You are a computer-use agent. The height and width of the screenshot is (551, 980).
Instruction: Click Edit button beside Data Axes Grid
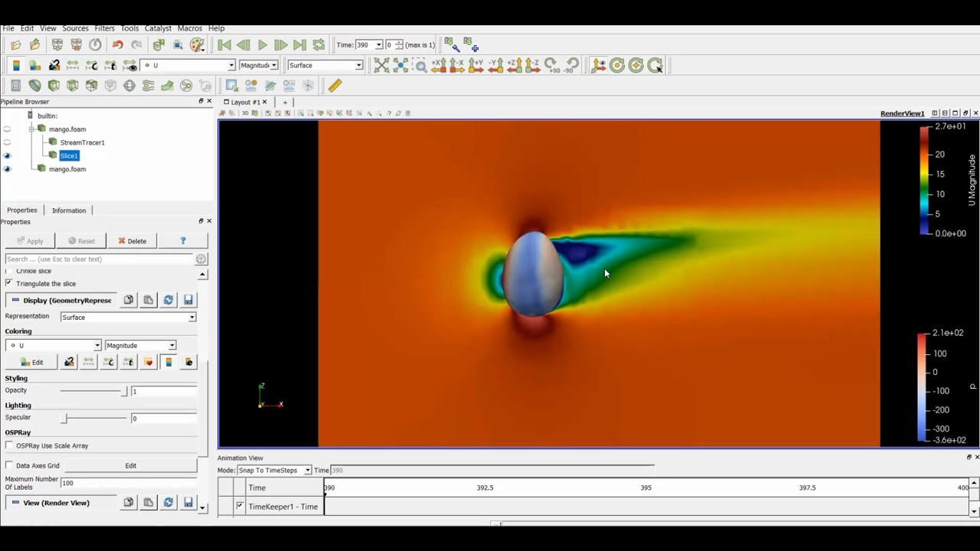tap(131, 465)
